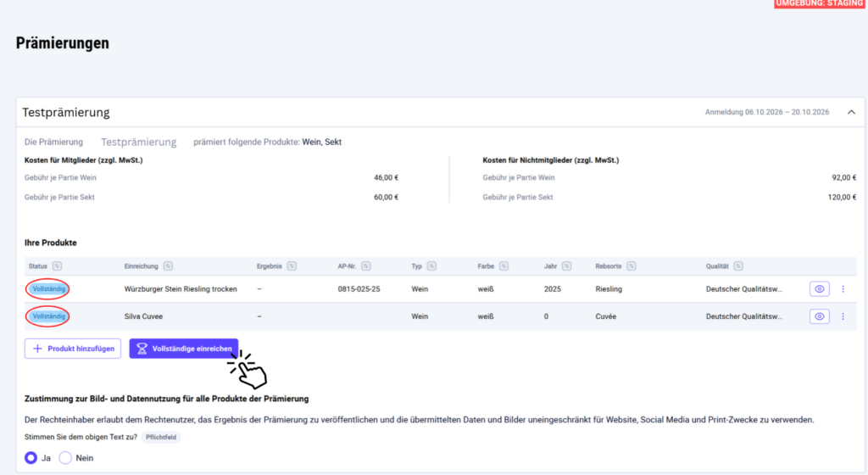Click the Würzburger Stein Riesling trocken entry
868x475 pixels.
point(181,289)
